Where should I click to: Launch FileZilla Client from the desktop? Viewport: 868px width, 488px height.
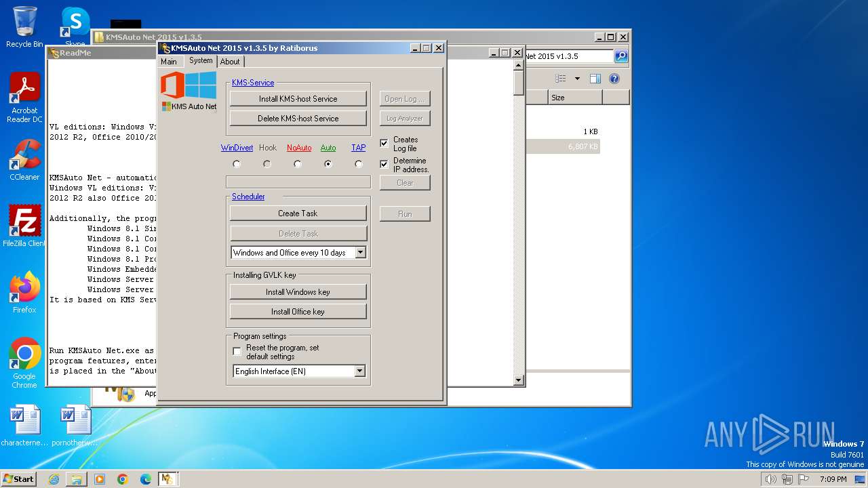pos(24,226)
